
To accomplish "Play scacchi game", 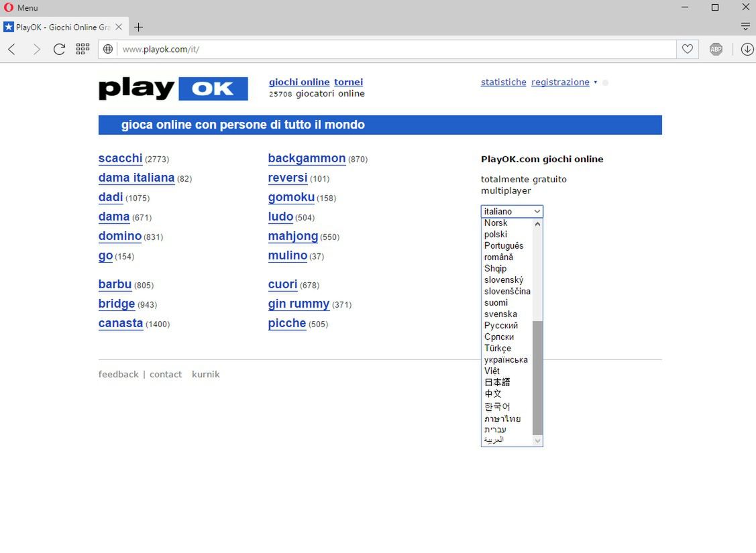I will pyautogui.click(x=120, y=158).
